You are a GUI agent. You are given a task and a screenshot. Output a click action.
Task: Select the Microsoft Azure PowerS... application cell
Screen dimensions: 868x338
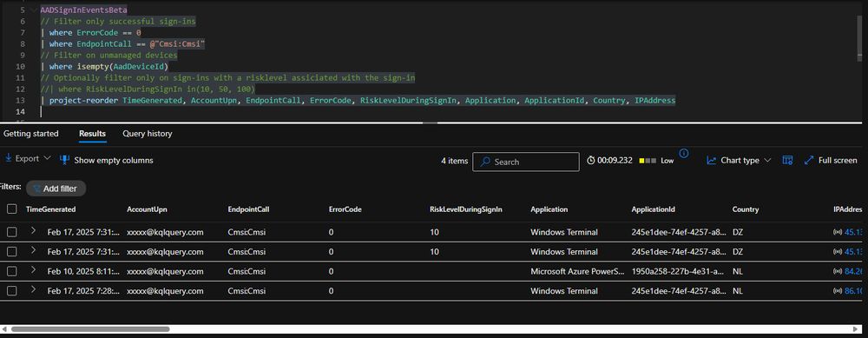click(x=577, y=271)
